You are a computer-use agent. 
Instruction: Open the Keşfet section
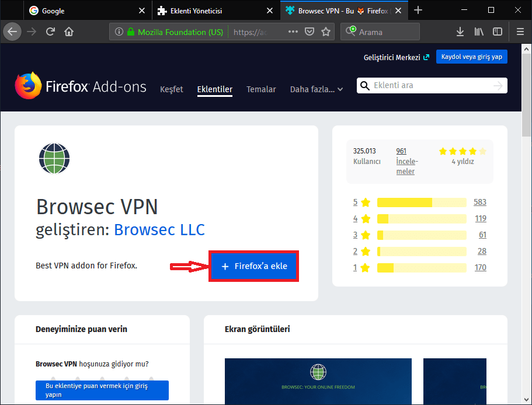point(171,89)
